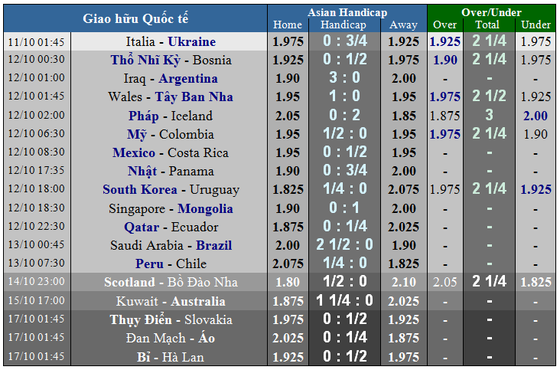Viewport: 560px width, 370px height.
Task: Open the Thổ Nhĩ Kỳ team link
Action: coord(145,60)
